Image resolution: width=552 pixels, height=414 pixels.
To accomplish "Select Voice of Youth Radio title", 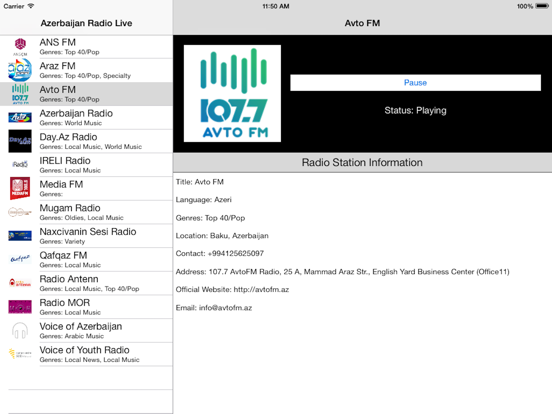I will (84, 350).
